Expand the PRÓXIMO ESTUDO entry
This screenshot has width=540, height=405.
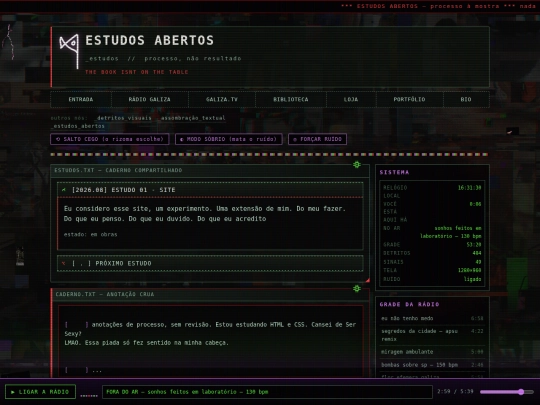point(210,263)
